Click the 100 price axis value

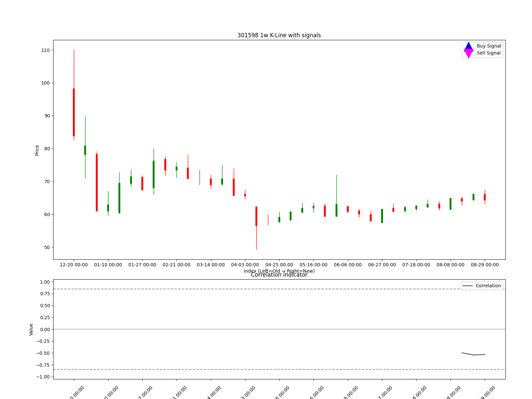46,83
